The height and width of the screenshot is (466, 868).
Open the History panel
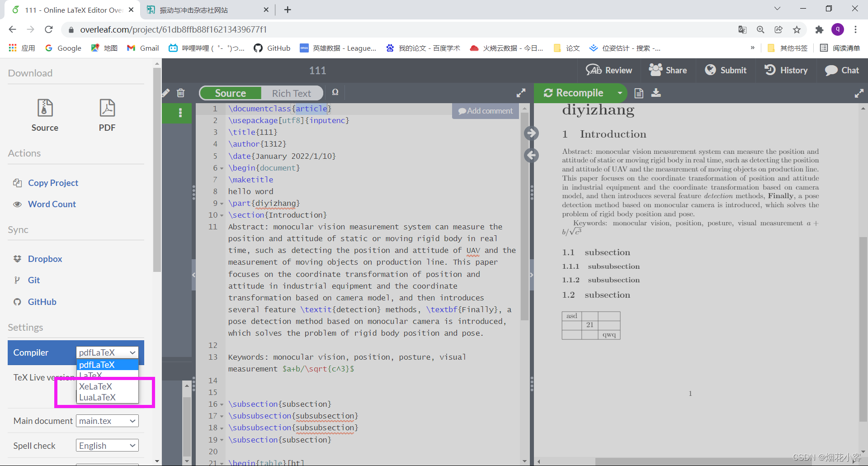point(786,70)
